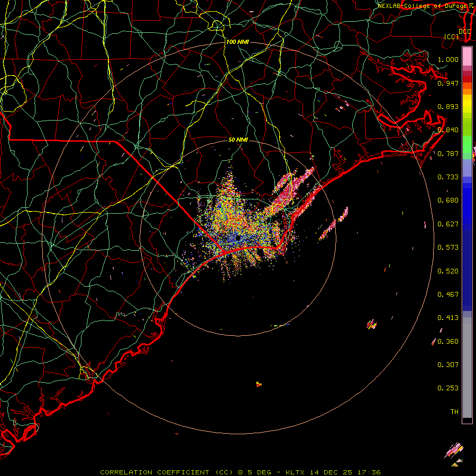Click the TH label at the color bar bottom
This screenshot has height=476, width=476.
(454, 412)
